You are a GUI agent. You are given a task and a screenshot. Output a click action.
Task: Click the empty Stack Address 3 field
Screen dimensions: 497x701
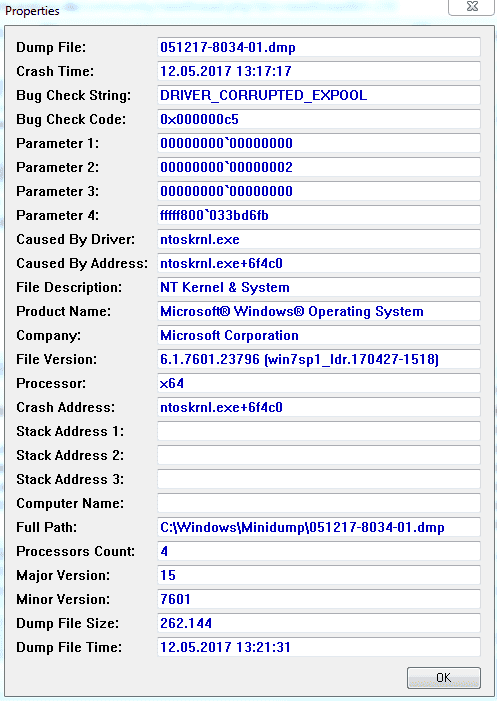319,479
